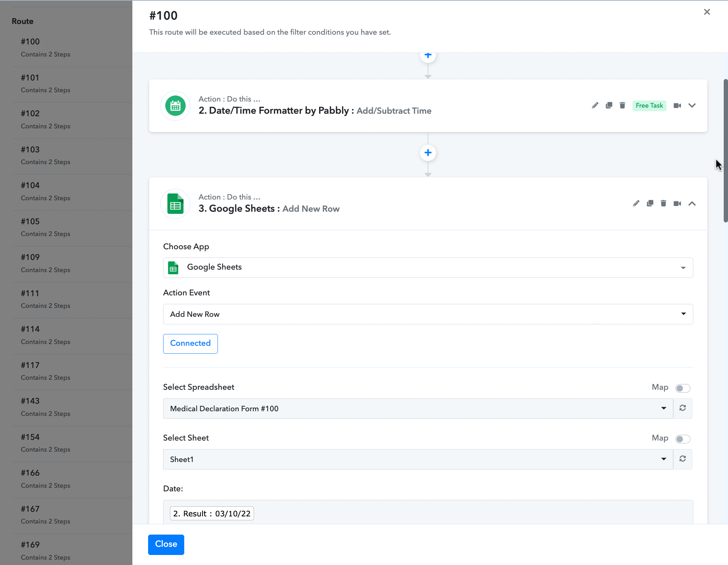Open route #111 from the route list

coord(72,300)
